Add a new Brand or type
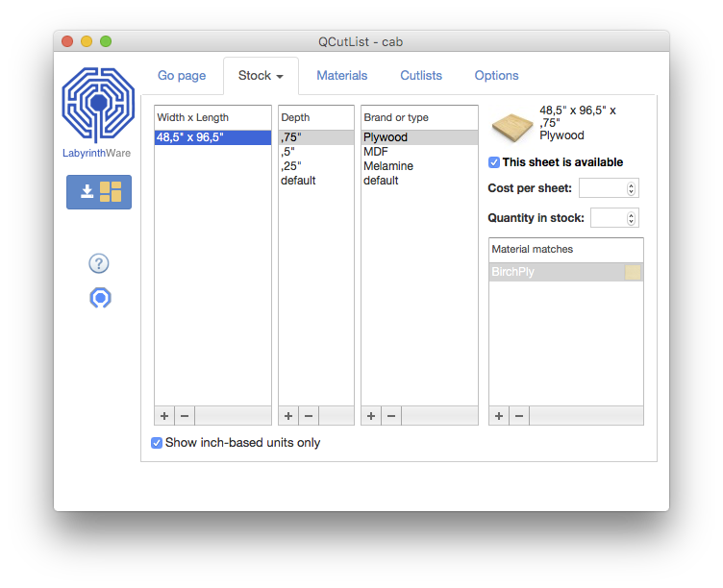The height and width of the screenshot is (588, 723). tap(371, 416)
